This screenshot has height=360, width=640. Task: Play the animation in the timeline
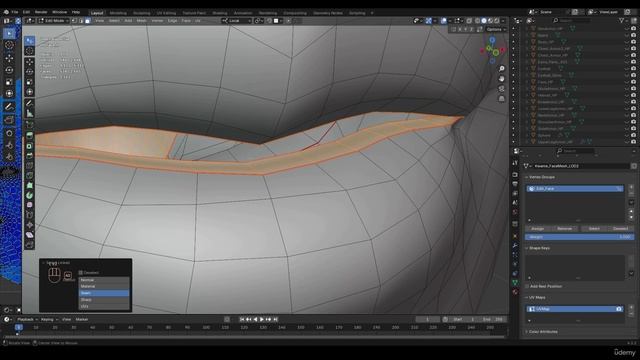point(262,320)
